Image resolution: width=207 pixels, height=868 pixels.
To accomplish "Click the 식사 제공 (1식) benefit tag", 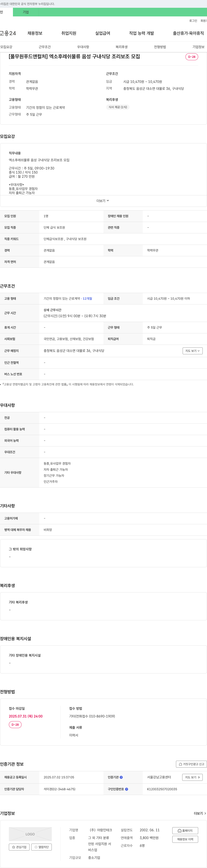I will [118, 107].
